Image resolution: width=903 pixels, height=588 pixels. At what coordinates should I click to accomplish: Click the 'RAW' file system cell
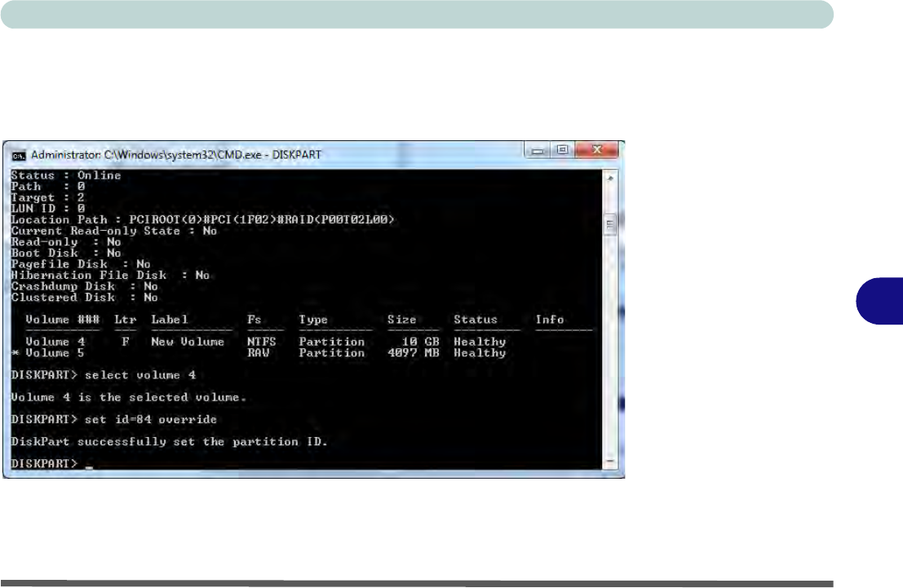258,352
